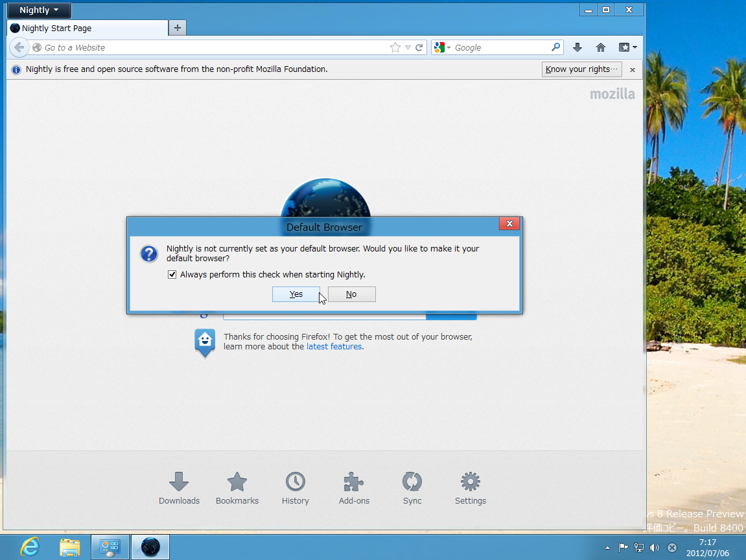Confirm with the Yes button
The width and height of the screenshot is (746, 560).
[296, 294]
